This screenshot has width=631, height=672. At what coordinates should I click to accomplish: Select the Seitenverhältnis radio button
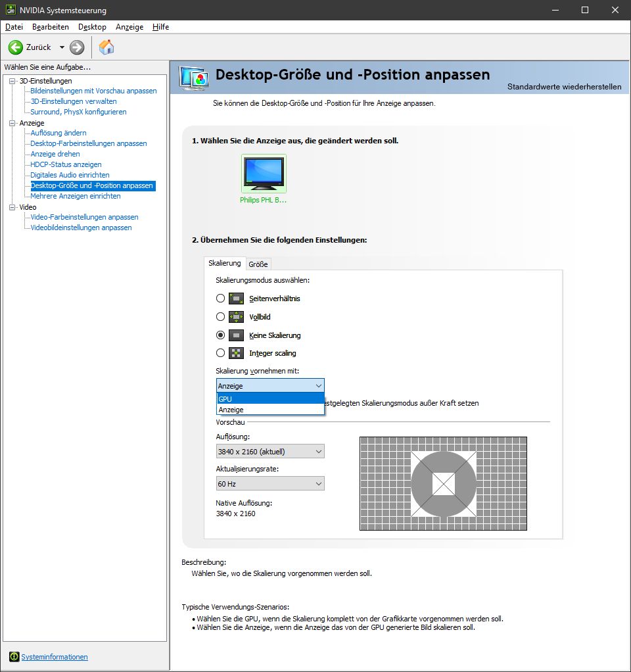click(x=220, y=298)
